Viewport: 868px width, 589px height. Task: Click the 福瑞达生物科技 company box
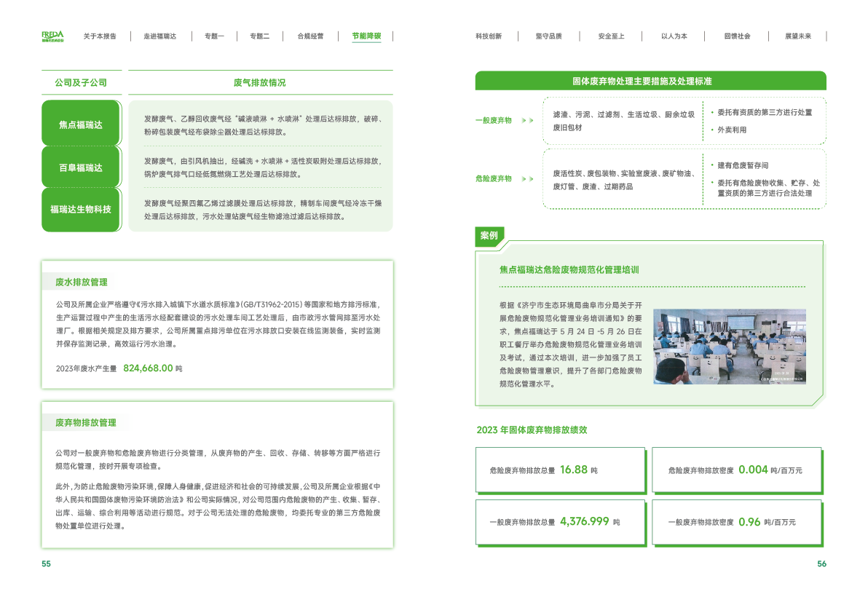[x=81, y=210]
